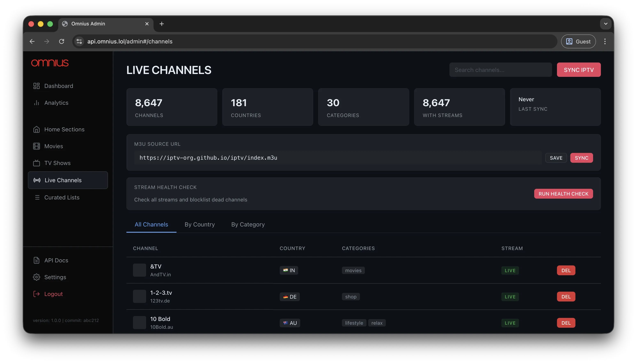
Task: Run the stream health check
Action: 563,193
